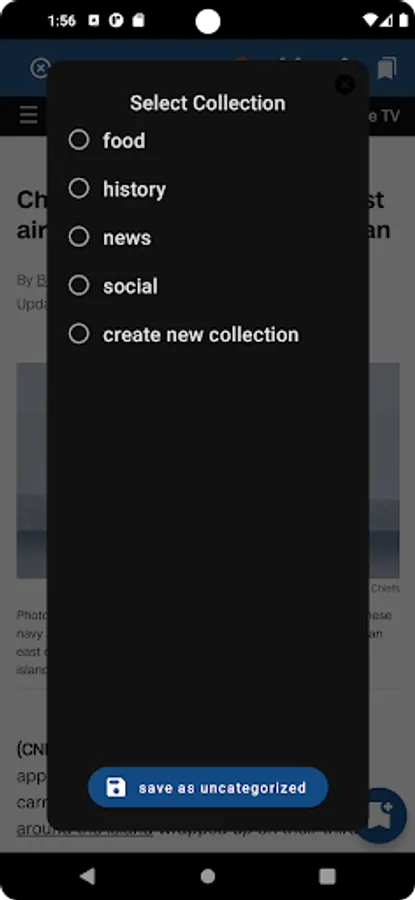Tap the bookmark icon in top bar
Viewport: 415px width, 900px height.
[x=387, y=69]
